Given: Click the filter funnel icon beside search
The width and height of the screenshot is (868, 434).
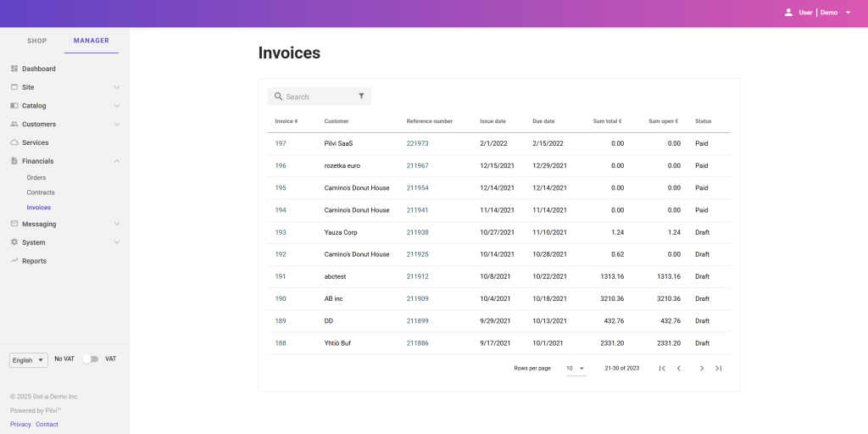Looking at the screenshot, I should coord(361,97).
